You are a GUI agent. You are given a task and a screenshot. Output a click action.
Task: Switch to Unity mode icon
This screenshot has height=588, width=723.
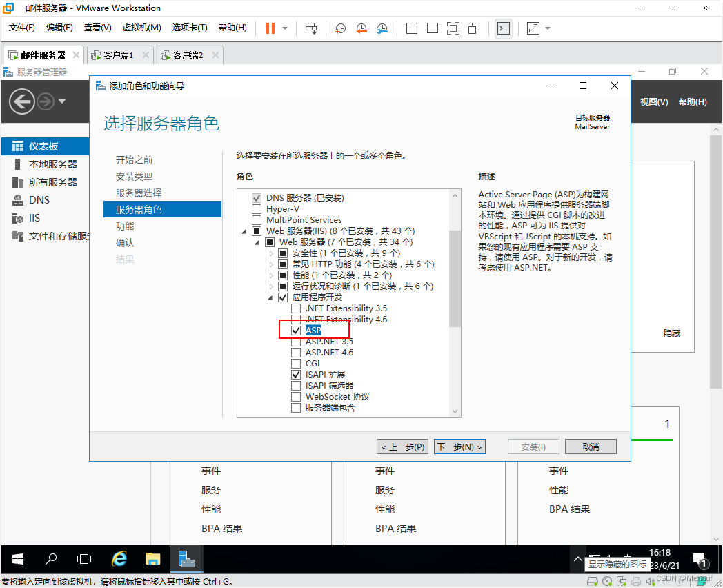tap(474, 28)
